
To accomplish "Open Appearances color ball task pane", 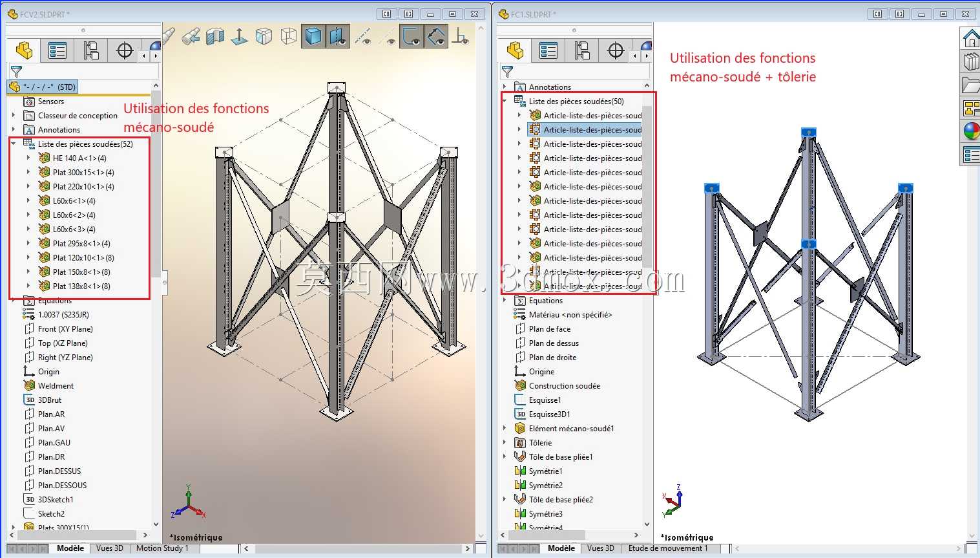I will tap(970, 131).
